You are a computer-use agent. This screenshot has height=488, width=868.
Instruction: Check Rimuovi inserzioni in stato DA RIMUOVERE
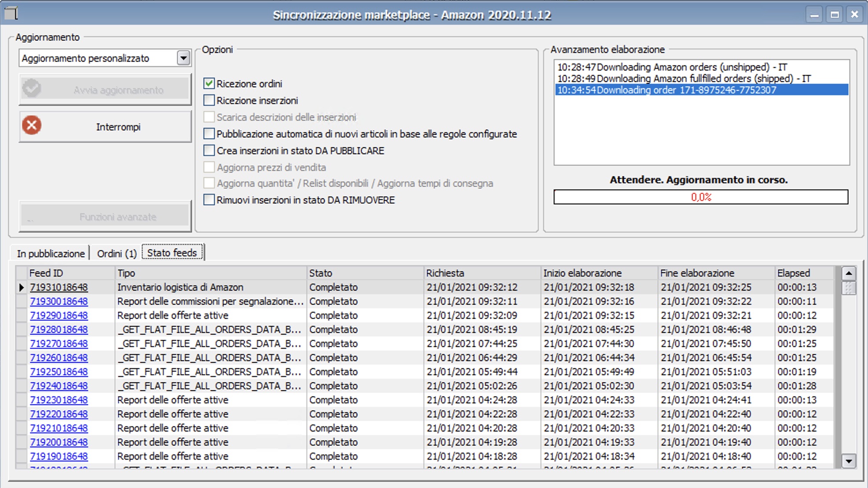coord(209,200)
